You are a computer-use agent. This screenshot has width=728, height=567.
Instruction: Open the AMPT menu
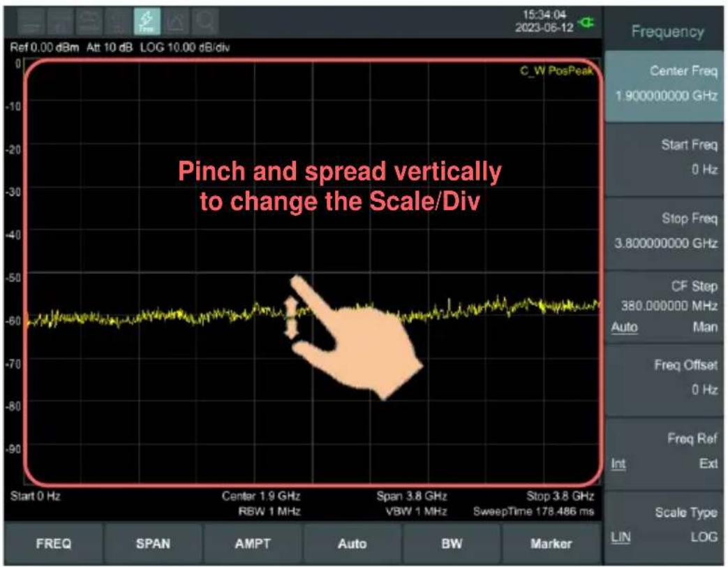click(x=253, y=544)
